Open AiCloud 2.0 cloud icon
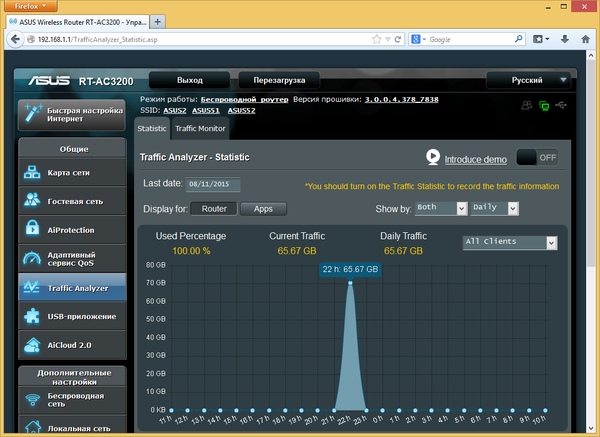 (x=32, y=345)
